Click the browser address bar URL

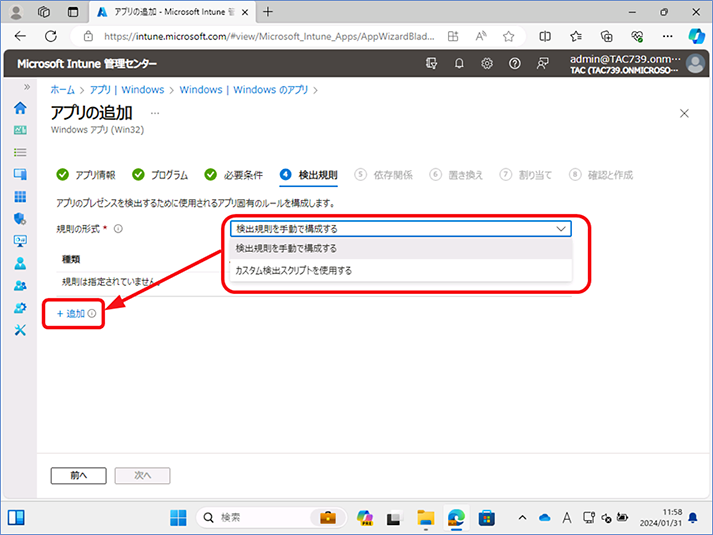[x=269, y=36]
